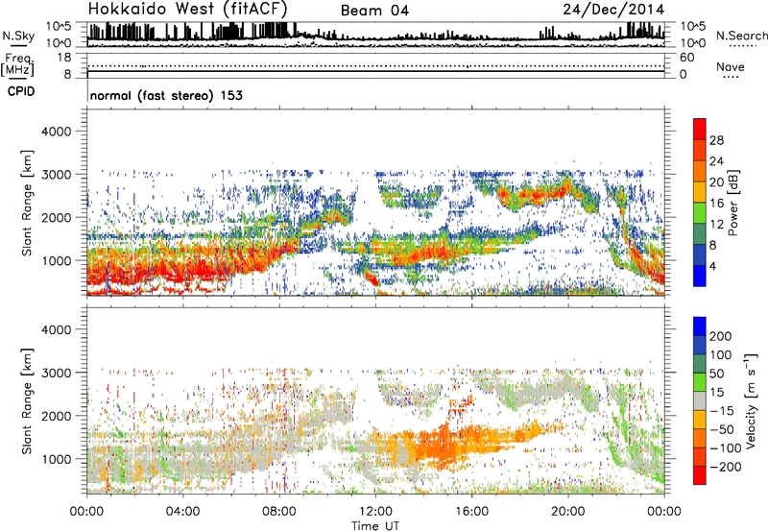Click the "3000" tick of the velocity panel
The height and width of the screenshot is (532, 768).
point(57,373)
